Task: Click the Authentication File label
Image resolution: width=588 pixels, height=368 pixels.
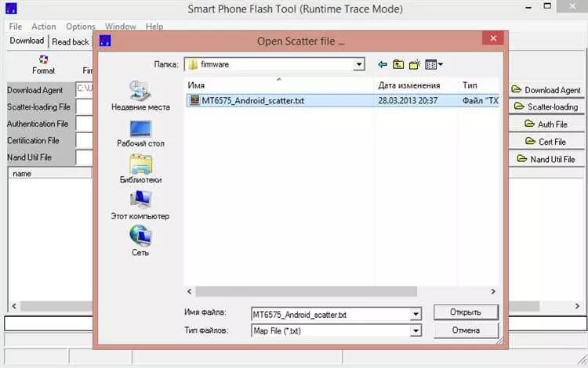Action: pyautogui.click(x=38, y=124)
